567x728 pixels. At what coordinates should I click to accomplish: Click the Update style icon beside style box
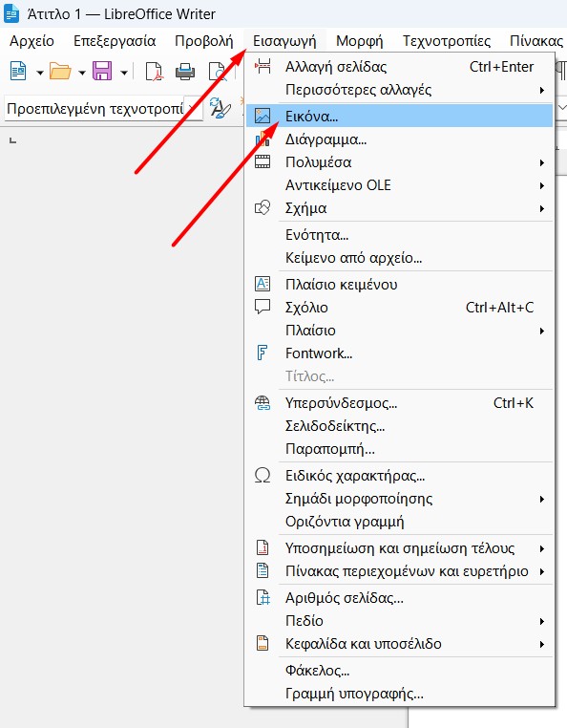pyautogui.click(x=220, y=108)
